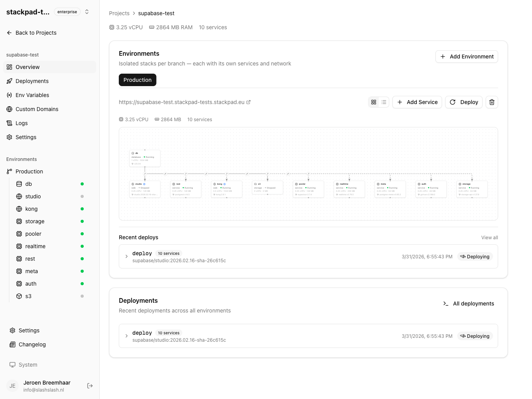Open Logs via the sidebar icon
532x399 pixels.
(x=9, y=123)
